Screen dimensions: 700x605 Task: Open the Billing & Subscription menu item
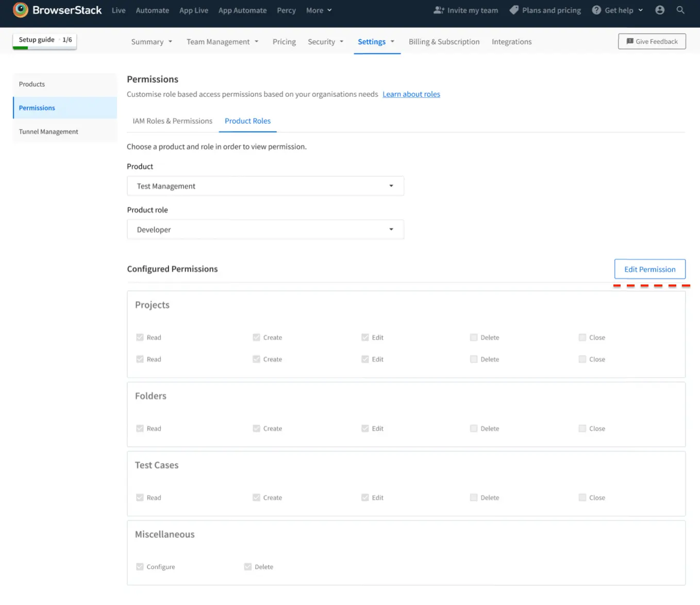[x=444, y=42]
